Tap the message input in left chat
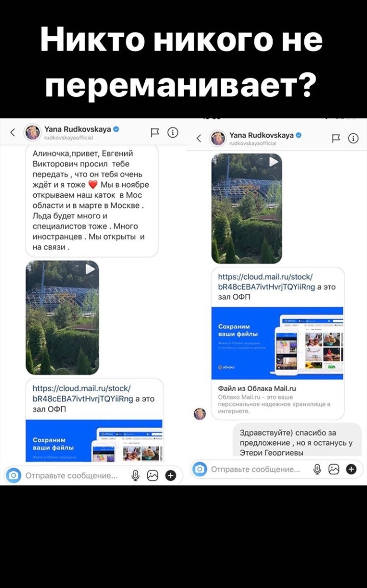 coord(71,475)
